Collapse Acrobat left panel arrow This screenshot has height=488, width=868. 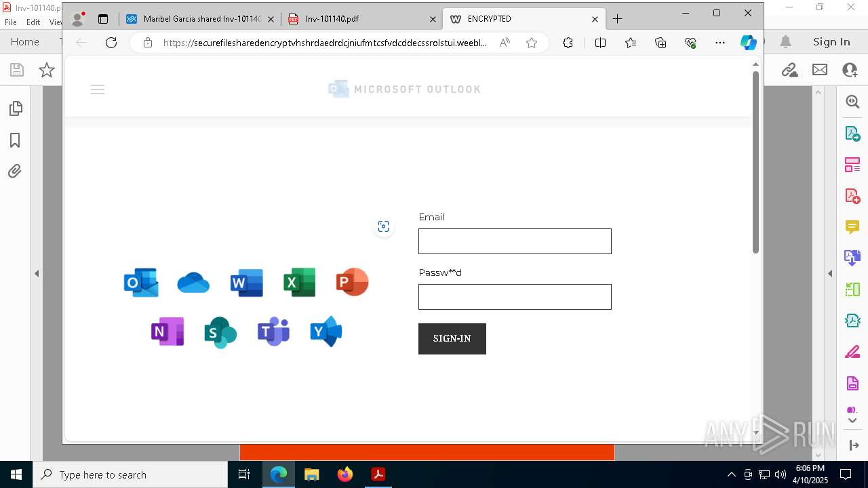pos(37,273)
